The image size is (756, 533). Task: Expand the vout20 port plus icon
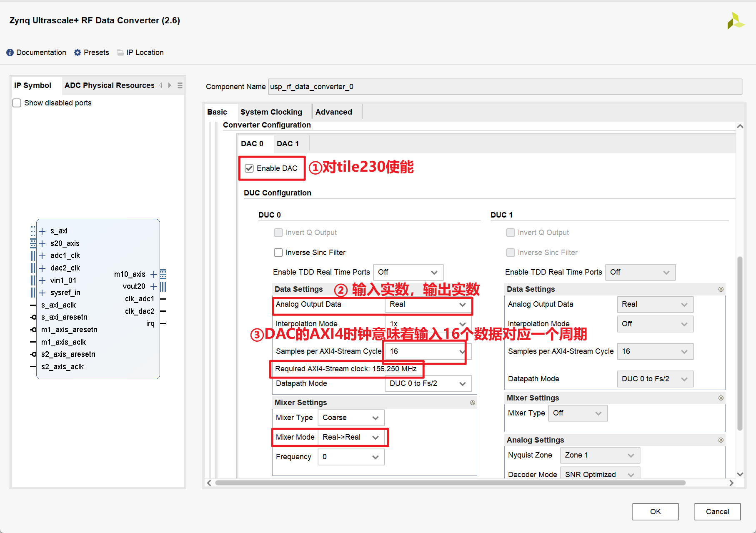click(x=154, y=287)
